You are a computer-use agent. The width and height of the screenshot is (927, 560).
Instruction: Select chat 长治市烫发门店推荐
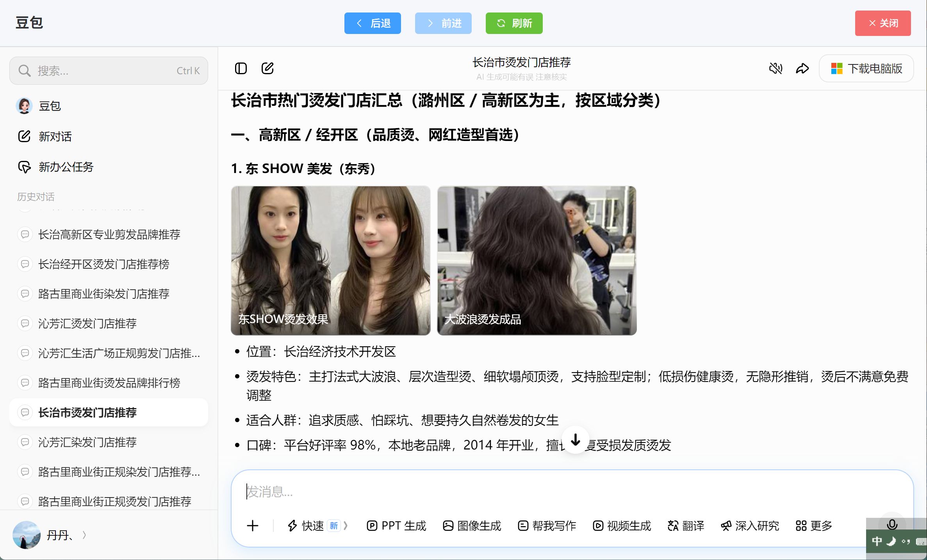point(109,412)
